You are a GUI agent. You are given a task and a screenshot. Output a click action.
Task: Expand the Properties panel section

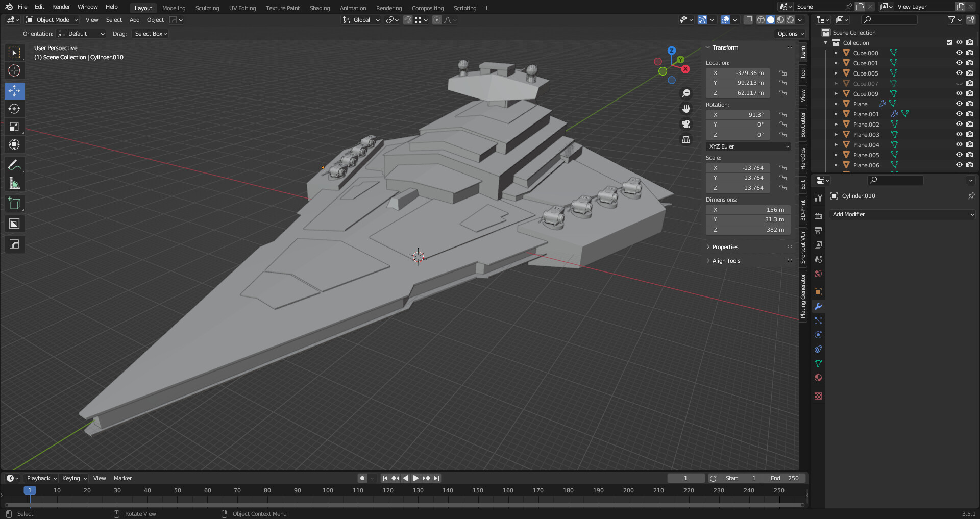coord(725,247)
